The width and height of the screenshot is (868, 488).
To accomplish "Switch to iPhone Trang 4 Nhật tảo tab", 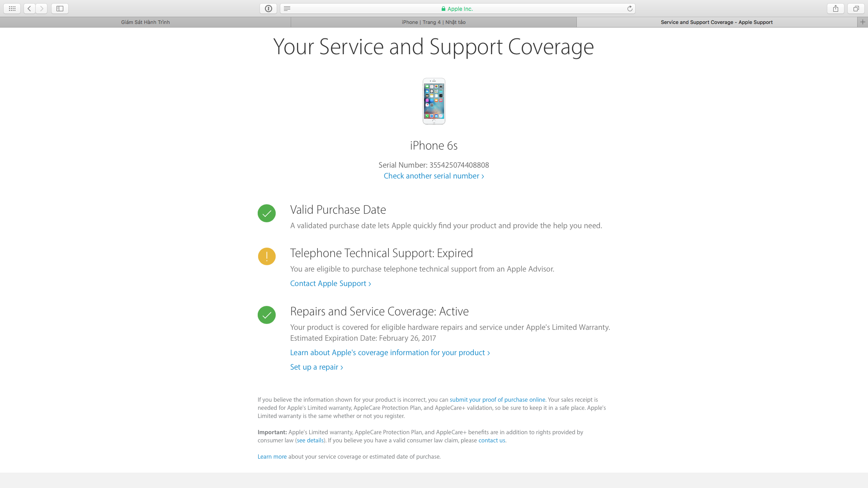I will (x=434, y=22).
